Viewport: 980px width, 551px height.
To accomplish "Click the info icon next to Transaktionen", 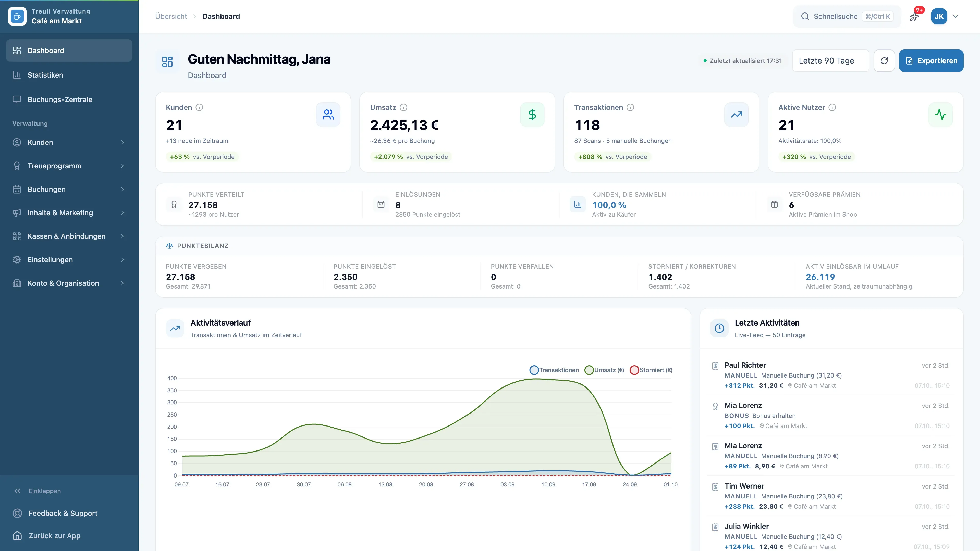I will click(630, 108).
